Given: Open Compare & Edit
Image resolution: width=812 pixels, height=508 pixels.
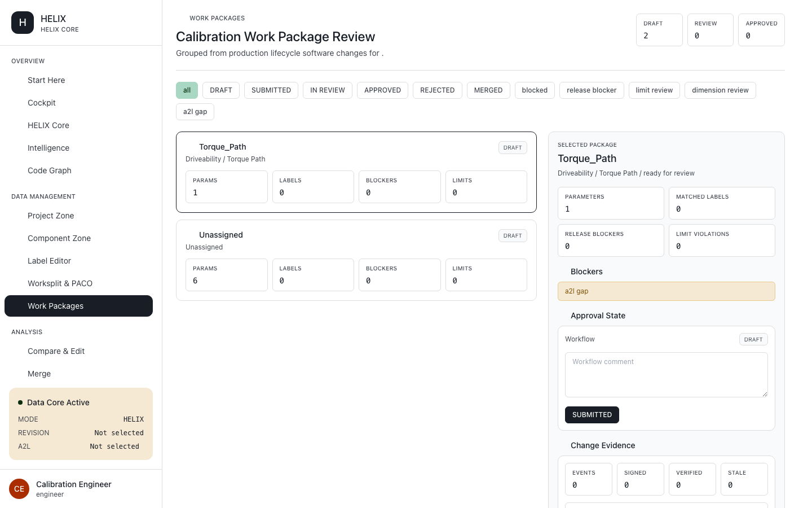Looking at the screenshot, I should 78,351.
